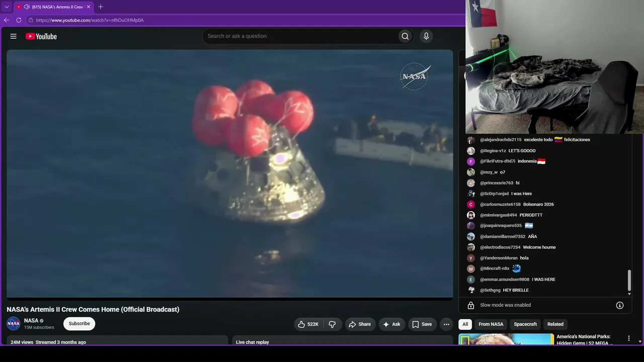This screenshot has height=362, width=644.
Task: Close the NASA Artemis II tab
Action: (x=89, y=7)
